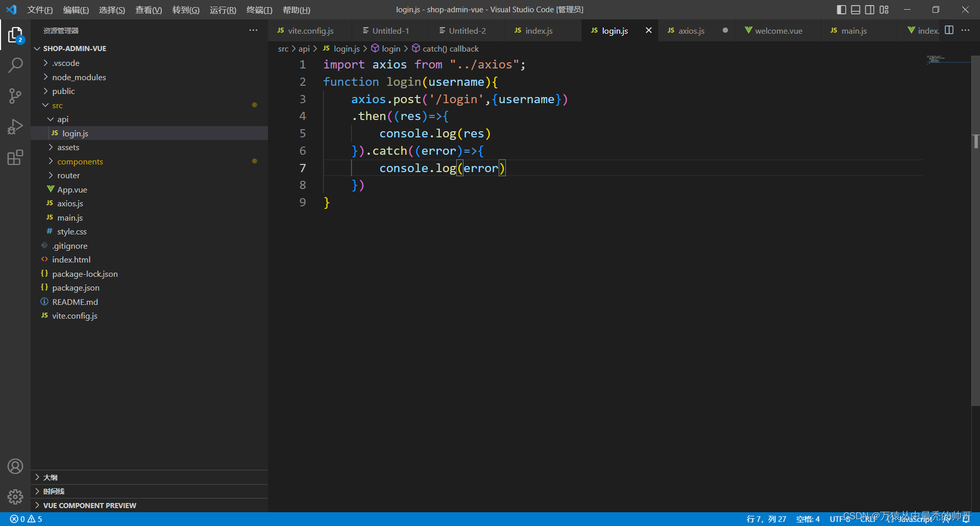Switch to the axios.js tab
Screen dimensions: 980x526
(692, 30)
